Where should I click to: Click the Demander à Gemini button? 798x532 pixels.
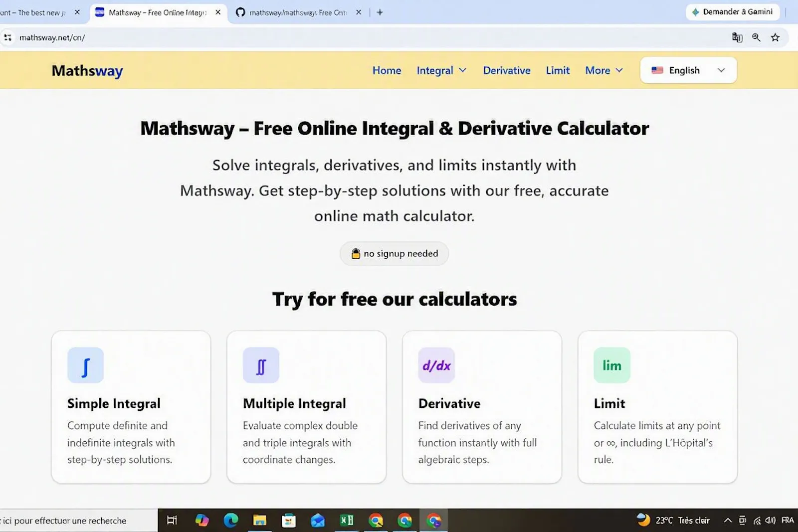(x=732, y=12)
